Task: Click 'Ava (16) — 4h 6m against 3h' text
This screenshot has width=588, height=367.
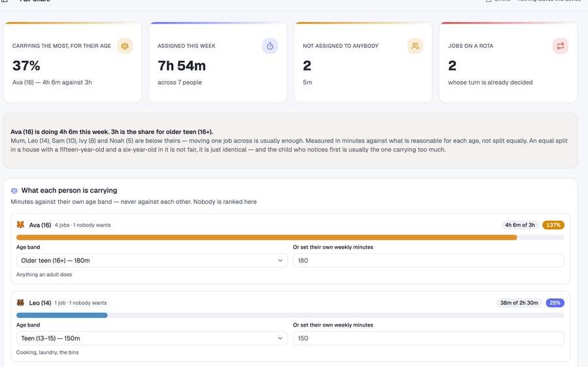Action: (x=52, y=82)
